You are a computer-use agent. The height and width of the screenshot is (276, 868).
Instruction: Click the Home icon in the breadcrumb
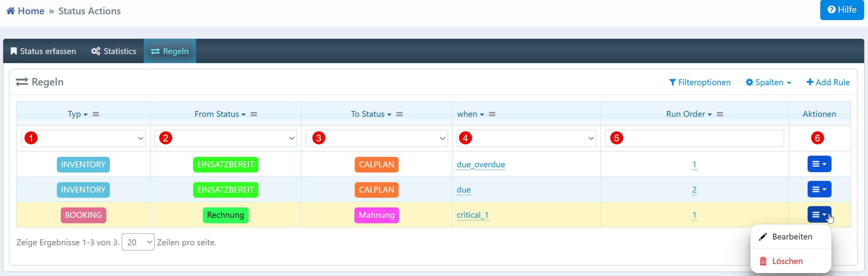(x=10, y=11)
